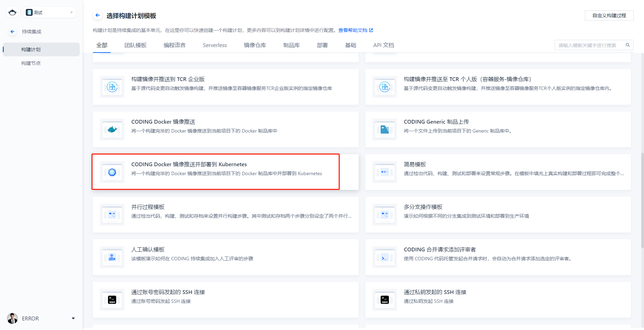Select 通过私钥发起的 SSH 连接 title
The height and width of the screenshot is (330, 644).
[x=435, y=292]
